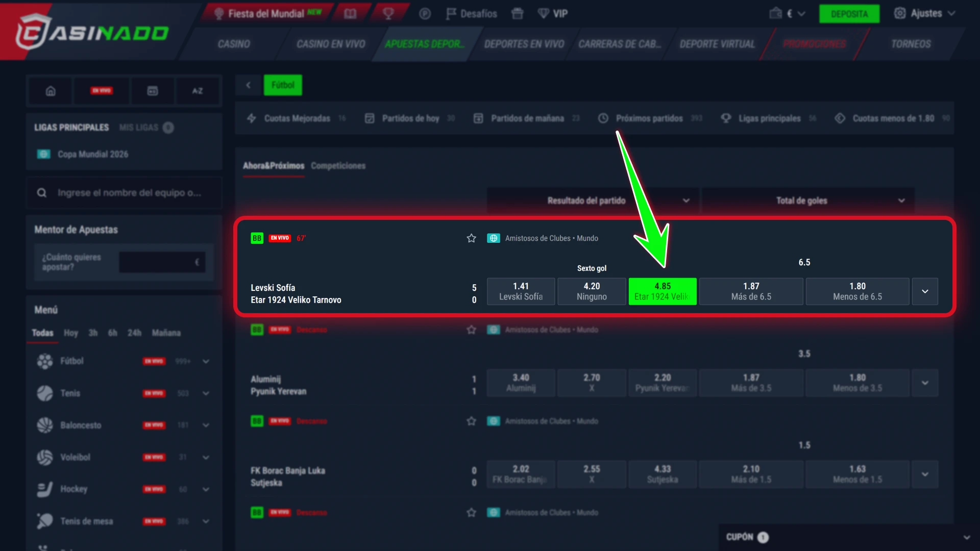Expand the Baloncesto sport row

pyautogui.click(x=206, y=425)
